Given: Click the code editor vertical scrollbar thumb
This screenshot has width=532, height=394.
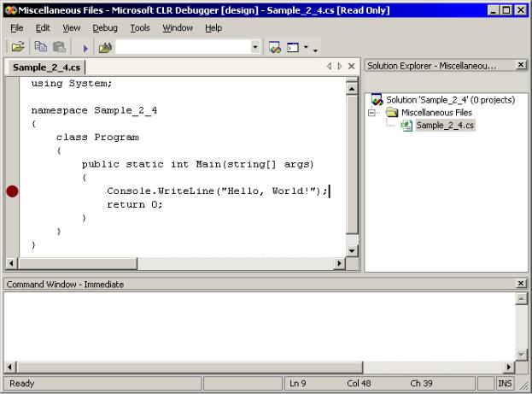Looking at the screenshot, I should tap(352, 164).
